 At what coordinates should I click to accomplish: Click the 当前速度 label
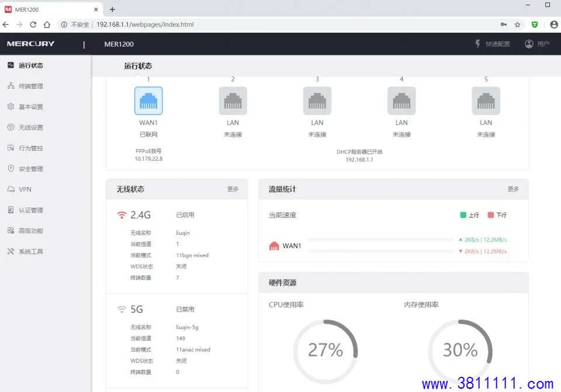pyautogui.click(x=283, y=215)
